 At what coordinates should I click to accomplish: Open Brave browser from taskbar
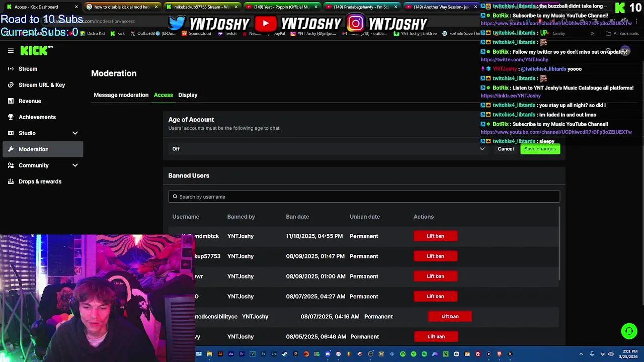coord(499,354)
